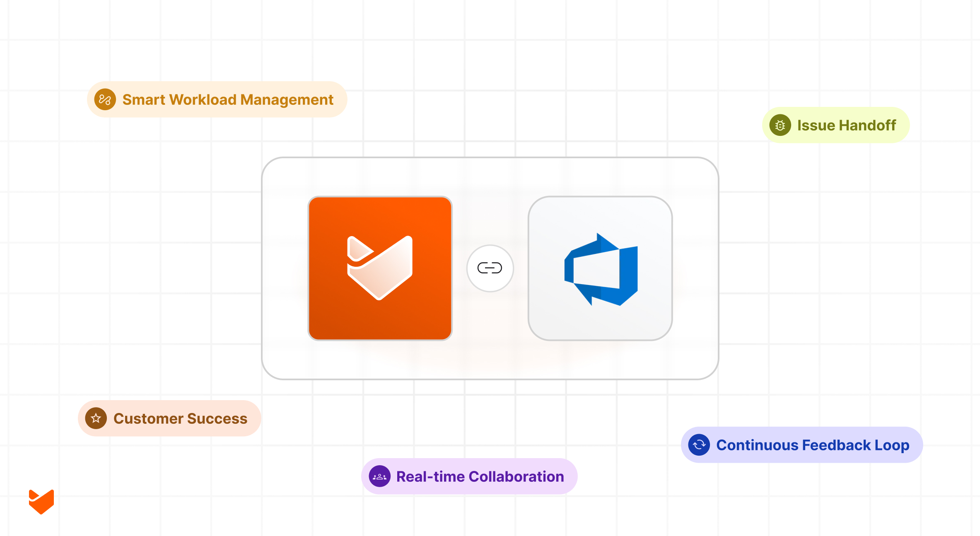Click the star icon in Customer Success
980x536 pixels.
(96, 418)
